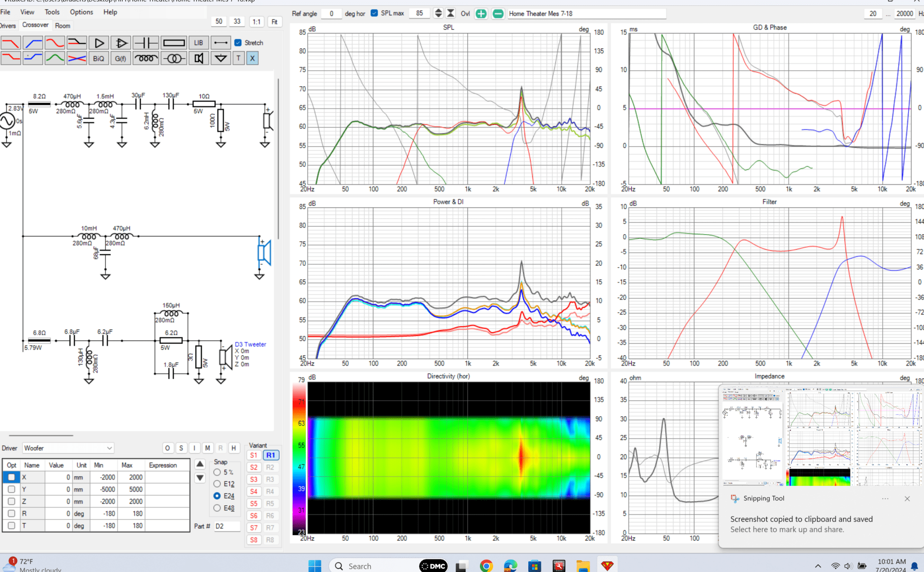Viewport: 924px width, 572px height.
Task: Toggle the Stretch checkbox
Action: pyautogui.click(x=238, y=43)
